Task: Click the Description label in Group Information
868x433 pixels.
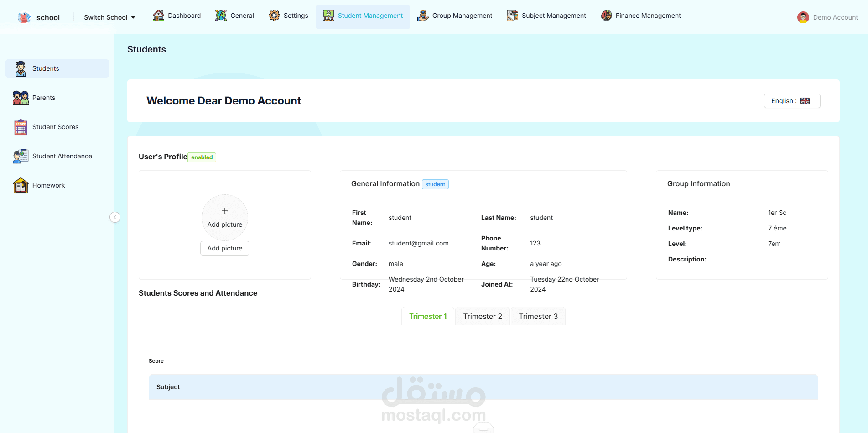Action: point(687,259)
